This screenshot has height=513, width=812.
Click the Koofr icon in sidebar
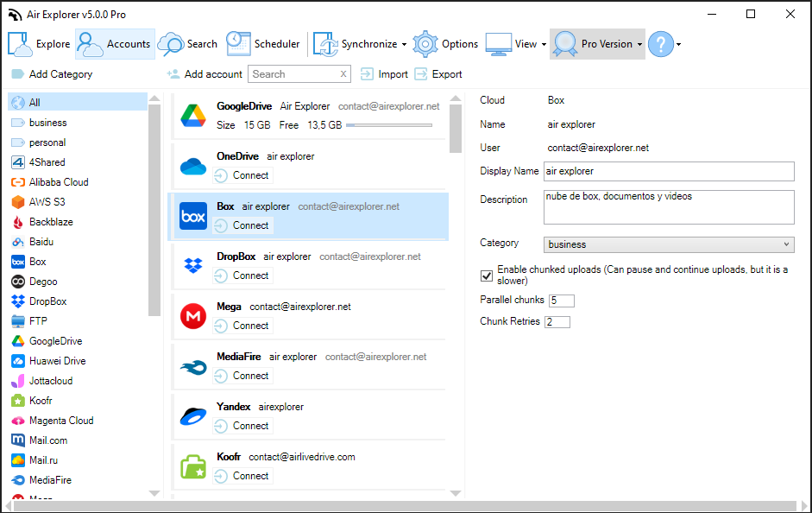tap(18, 401)
